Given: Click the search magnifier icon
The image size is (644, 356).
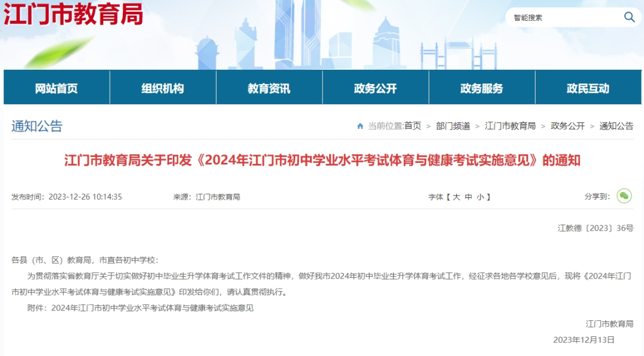Looking at the screenshot, I should (x=629, y=17).
